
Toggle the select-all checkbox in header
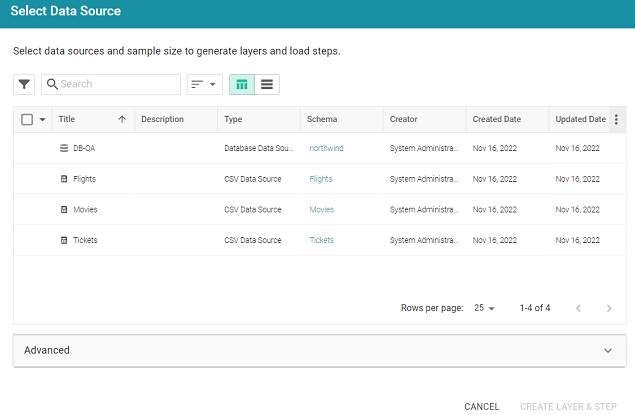(x=27, y=120)
